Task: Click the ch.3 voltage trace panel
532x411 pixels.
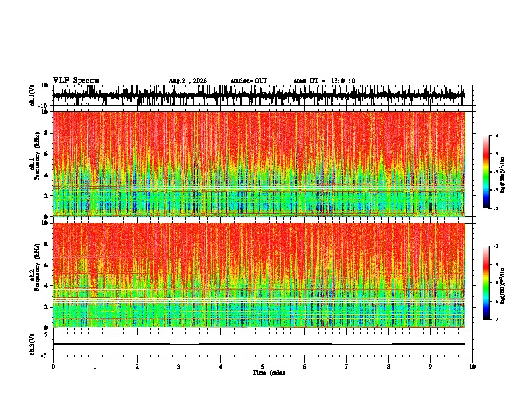Action: point(264,345)
